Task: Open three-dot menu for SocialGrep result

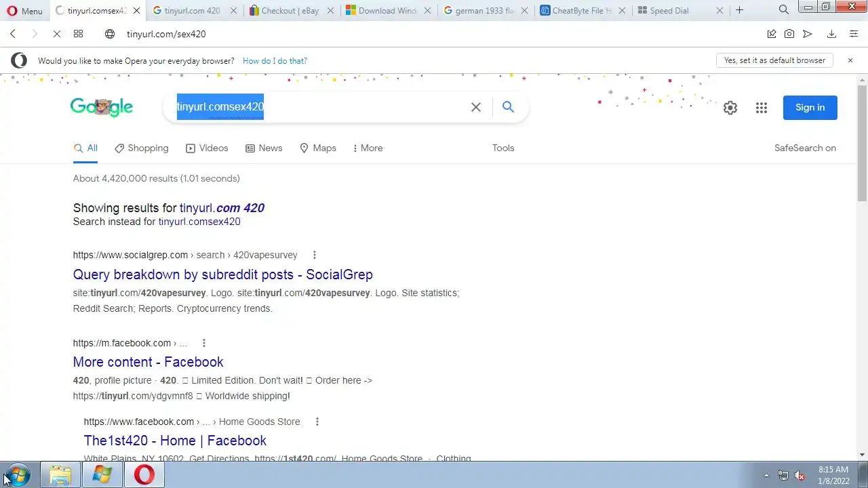Action: click(314, 255)
